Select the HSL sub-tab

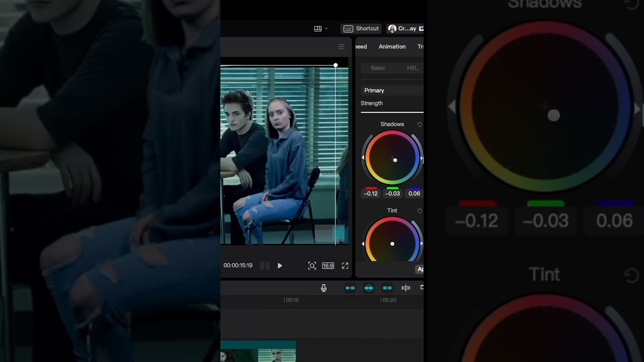pyautogui.click(x=412, y=68)
